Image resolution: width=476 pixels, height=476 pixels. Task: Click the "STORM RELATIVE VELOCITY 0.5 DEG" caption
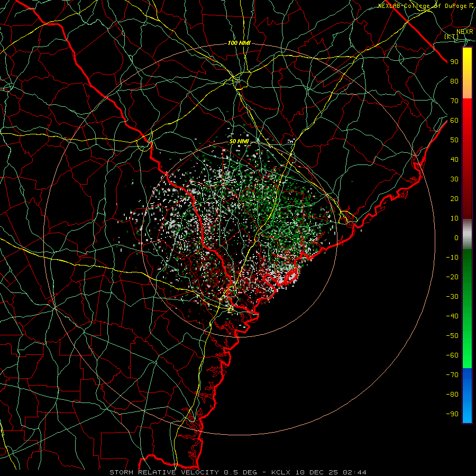183,472
